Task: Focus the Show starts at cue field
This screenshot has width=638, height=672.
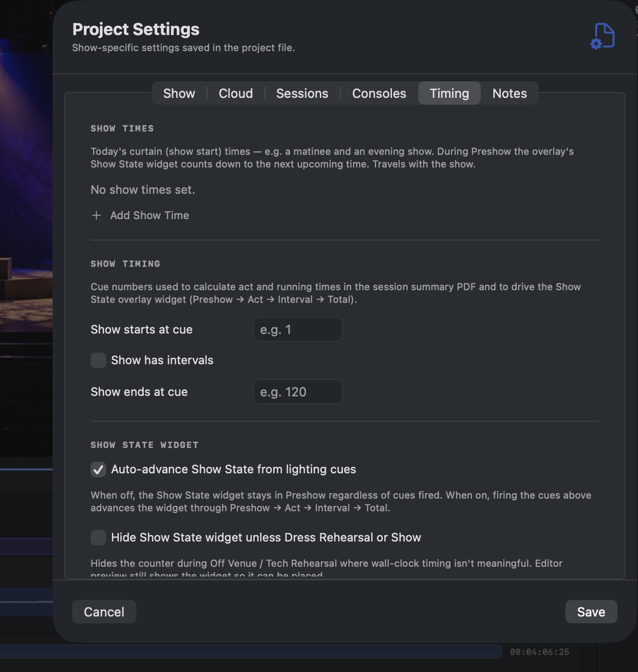Action: pos(298,330)
